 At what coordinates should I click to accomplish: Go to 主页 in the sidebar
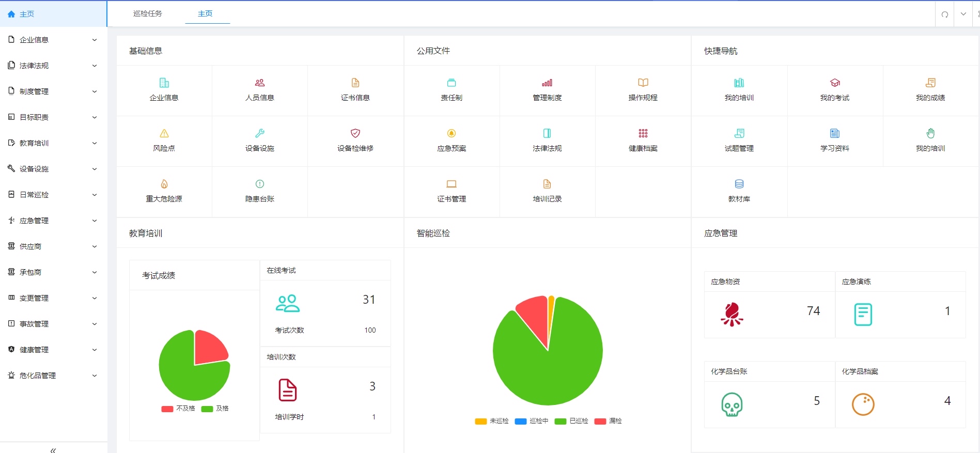click(x=54, y=14)
